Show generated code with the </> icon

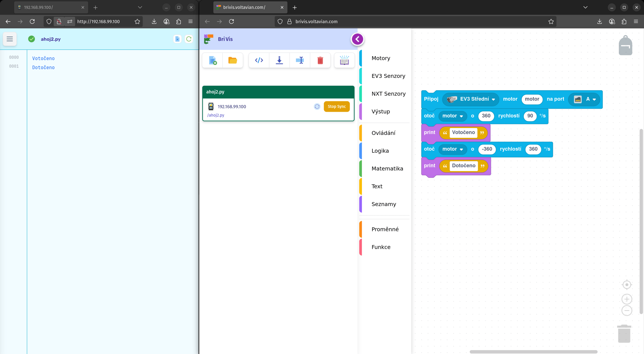pyautogui.click(x=259, y=60)
